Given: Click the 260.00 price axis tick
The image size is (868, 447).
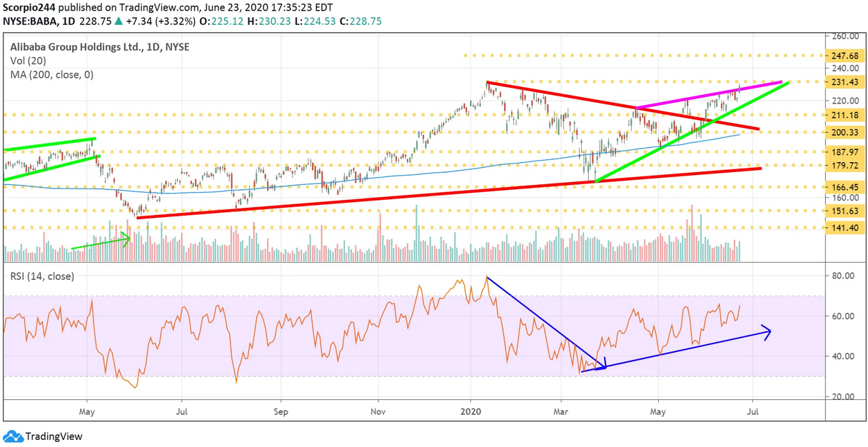Looking at the screenshot, I should coord(844,36).
